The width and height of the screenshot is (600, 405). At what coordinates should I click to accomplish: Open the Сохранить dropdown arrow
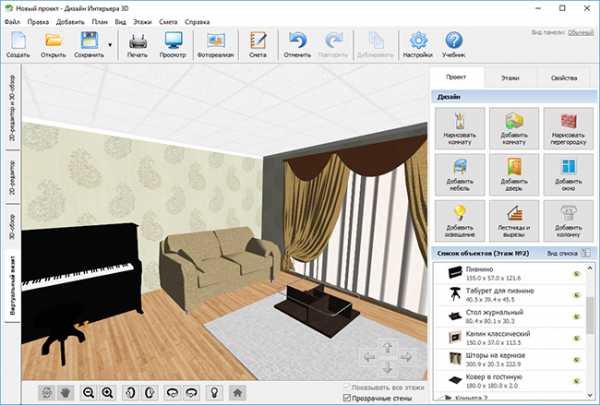coord(108,44)
